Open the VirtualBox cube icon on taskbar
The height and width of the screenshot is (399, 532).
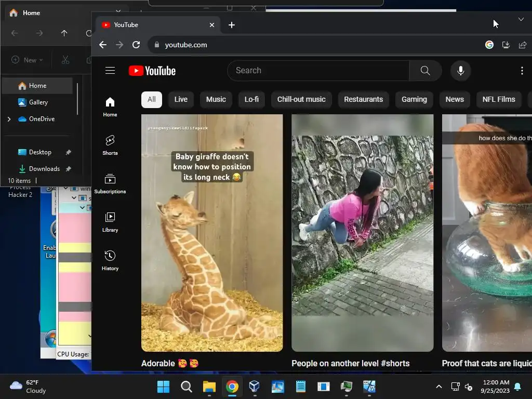pos(255,387)
